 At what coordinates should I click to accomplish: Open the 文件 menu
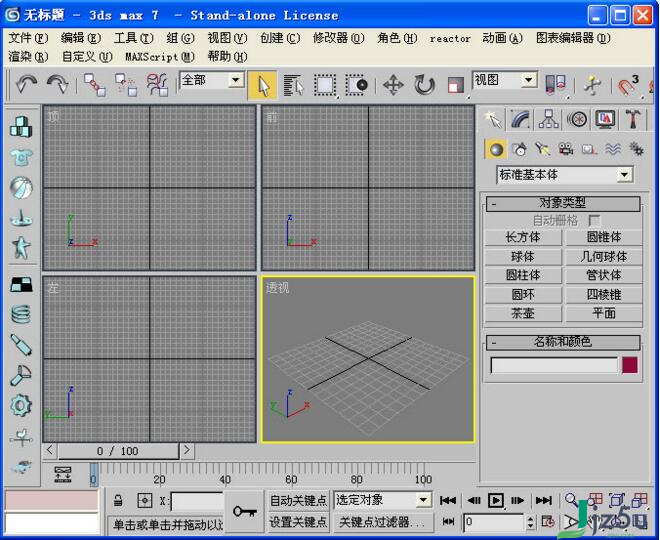click(x=28, y=38)
